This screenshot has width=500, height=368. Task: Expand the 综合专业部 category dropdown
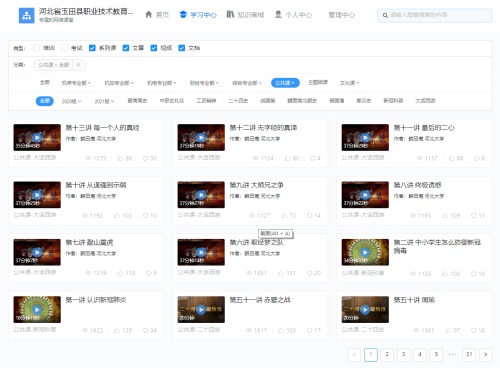(247, 83)
